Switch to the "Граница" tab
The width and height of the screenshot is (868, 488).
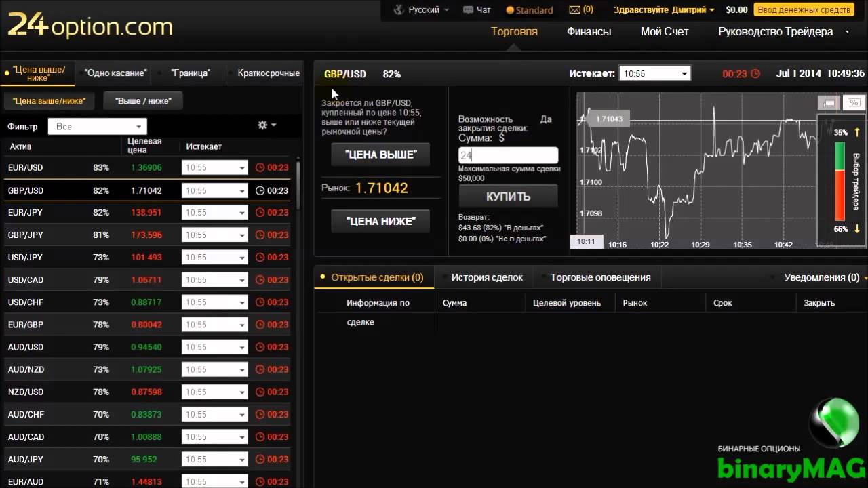(x=191, y=73)
